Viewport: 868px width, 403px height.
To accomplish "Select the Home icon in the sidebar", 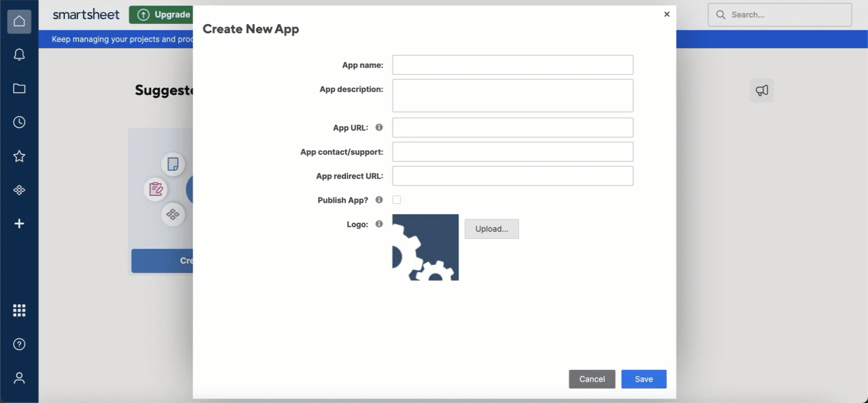I will 19,21.
